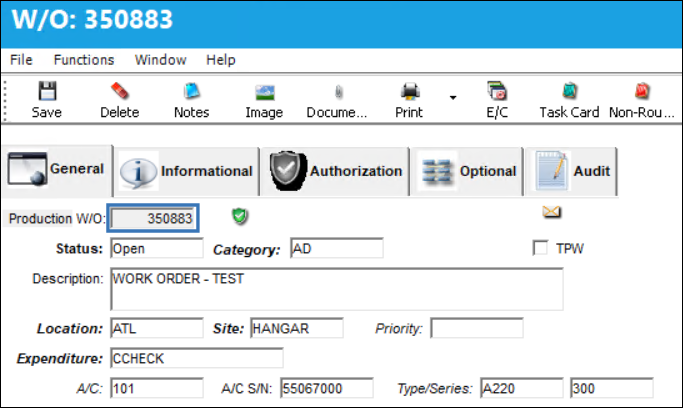This screenshot has width=683, height=408.
Task: Toggle the TPW checkbox
Action: point(540,248)
